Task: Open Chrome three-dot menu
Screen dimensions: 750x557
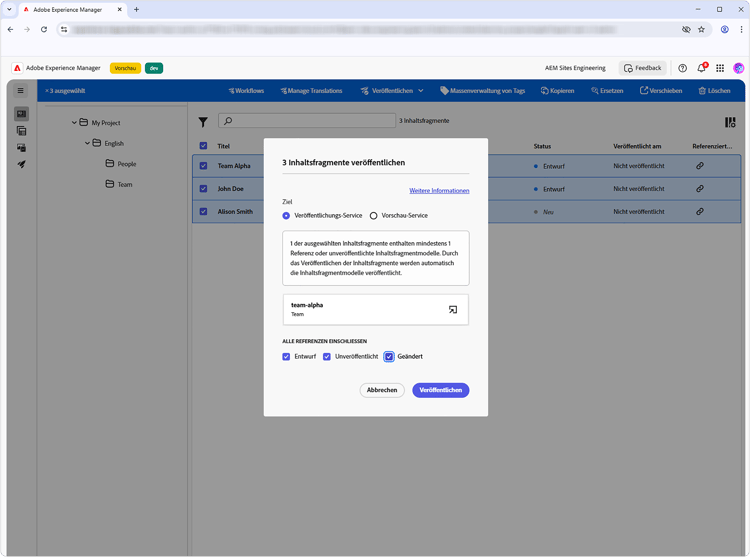Action: (741, 30)
